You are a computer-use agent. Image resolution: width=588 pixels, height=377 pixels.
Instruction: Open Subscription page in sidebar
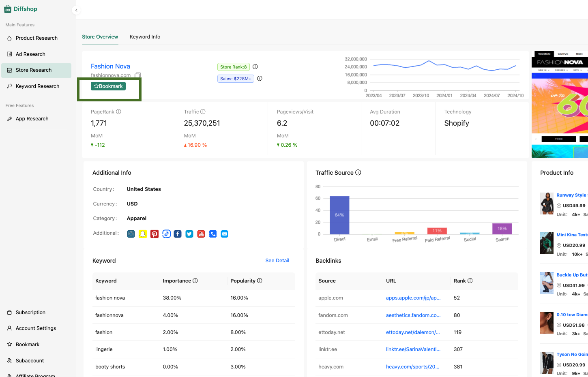point(36,313)
